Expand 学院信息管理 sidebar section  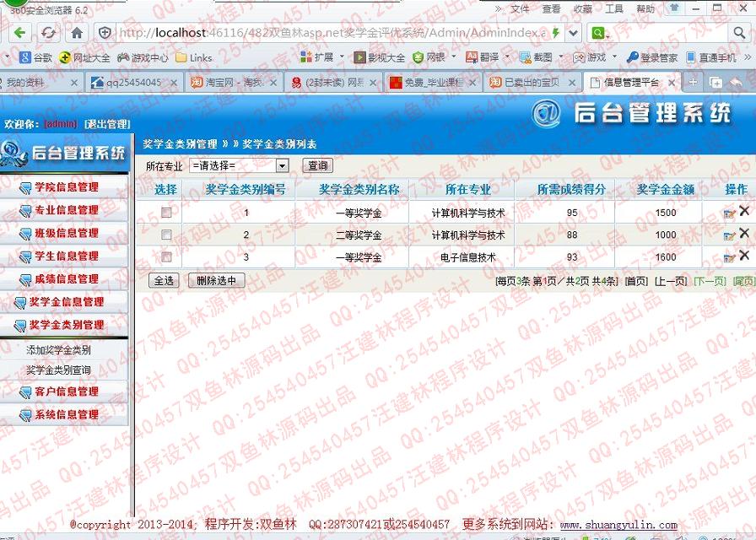tap(64, 187)
